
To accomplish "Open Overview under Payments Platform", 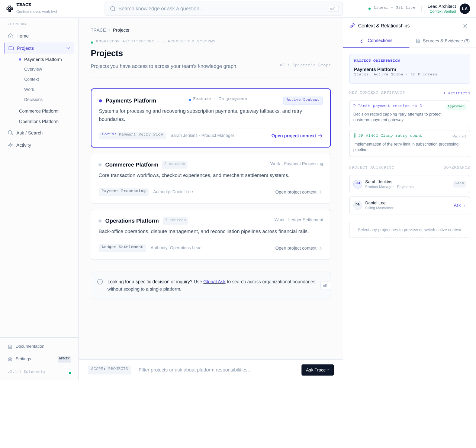I will [33, 69].
